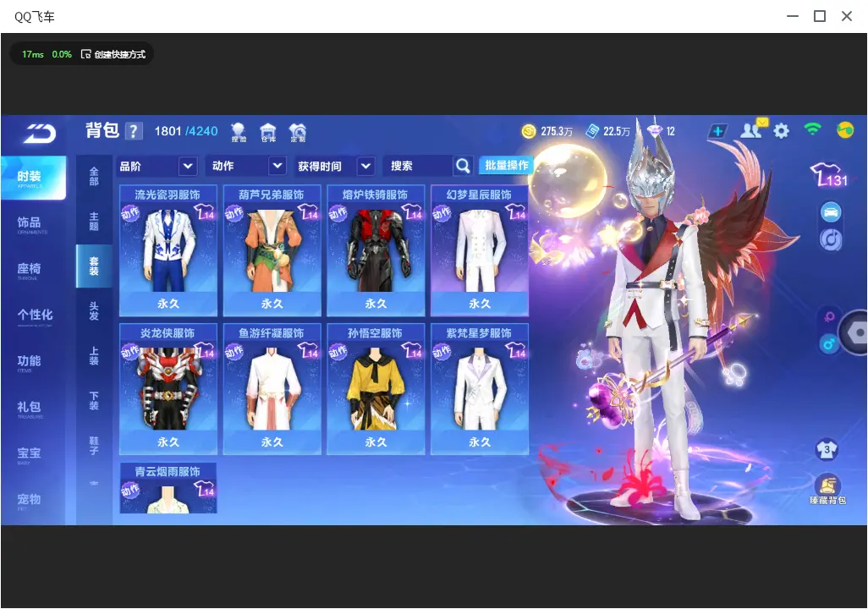The width and height of the screenshot is (868, 609).
Task: Click the 动作 badge on 孙悟空服饰
Action: pyautogui.click(x=338, y=352)
